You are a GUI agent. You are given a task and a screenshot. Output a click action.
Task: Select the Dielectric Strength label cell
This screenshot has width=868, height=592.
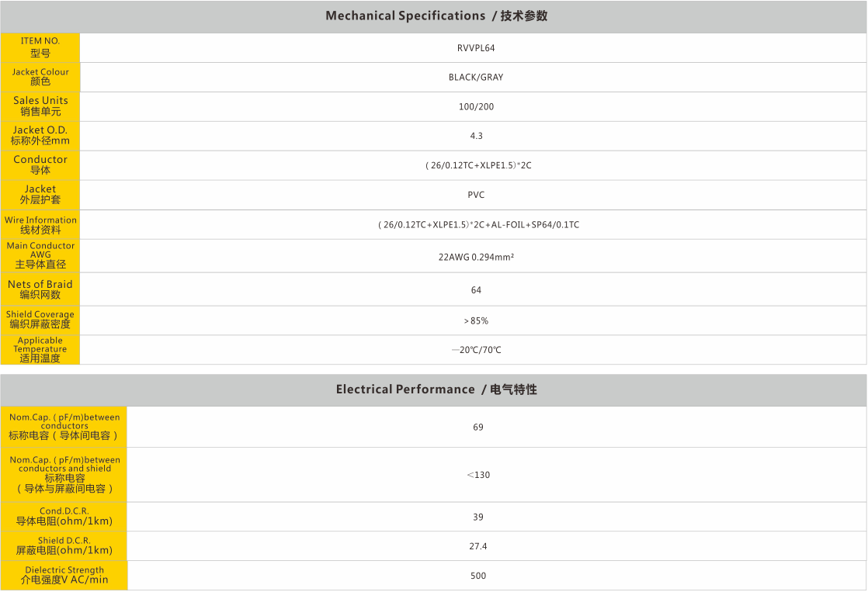(x=64, y=576)
